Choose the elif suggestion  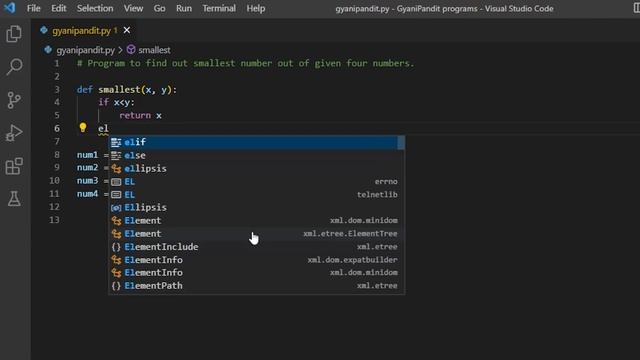coord(253,142)
